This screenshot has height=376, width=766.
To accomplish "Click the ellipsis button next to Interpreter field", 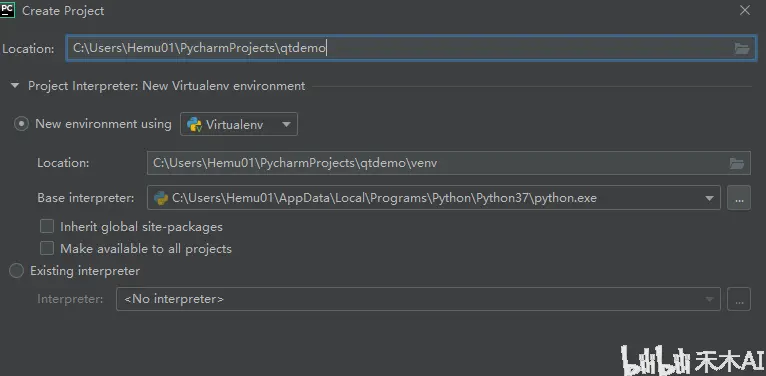I will click(x=739, y=299).
